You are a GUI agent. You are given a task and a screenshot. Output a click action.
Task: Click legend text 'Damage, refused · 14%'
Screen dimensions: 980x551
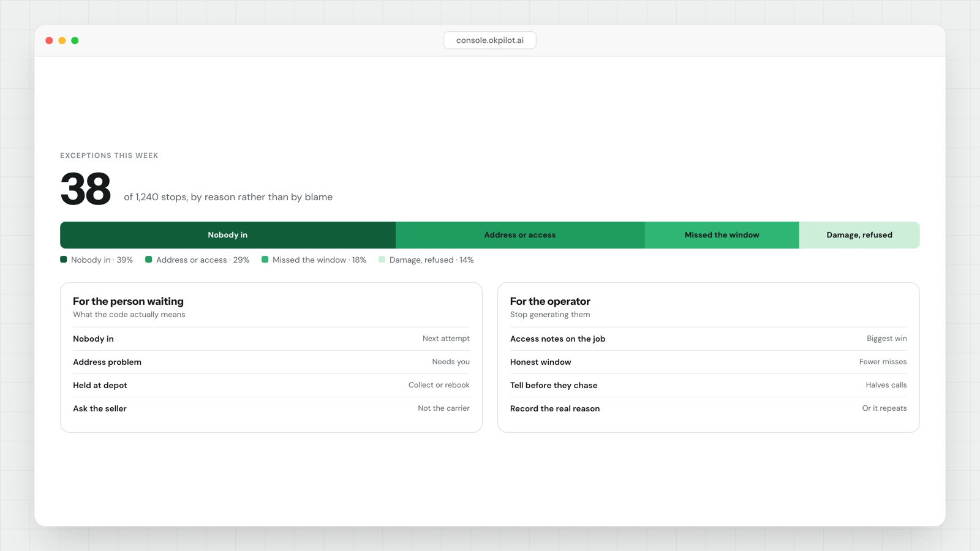pyautogui.click(x=431, y=260)
